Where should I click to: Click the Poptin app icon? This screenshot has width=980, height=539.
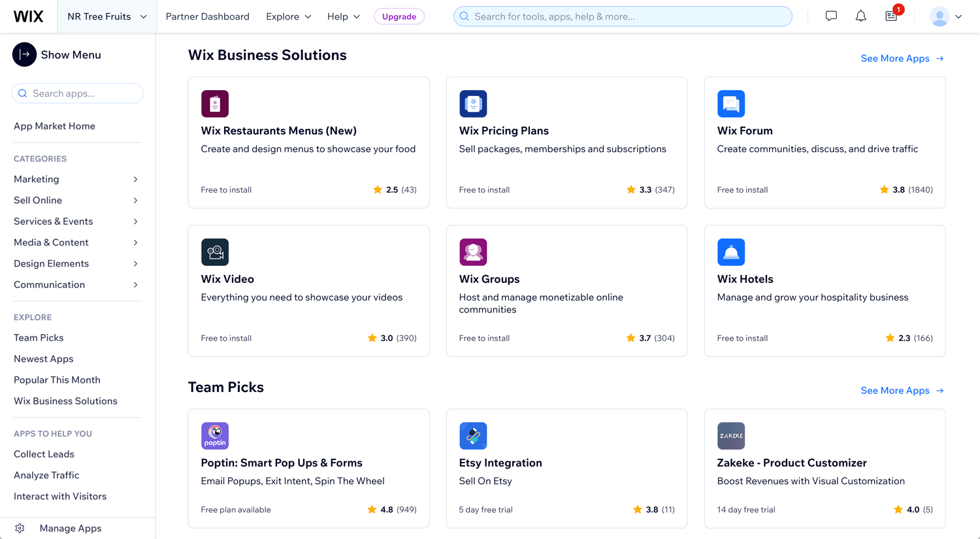point(215,436)
